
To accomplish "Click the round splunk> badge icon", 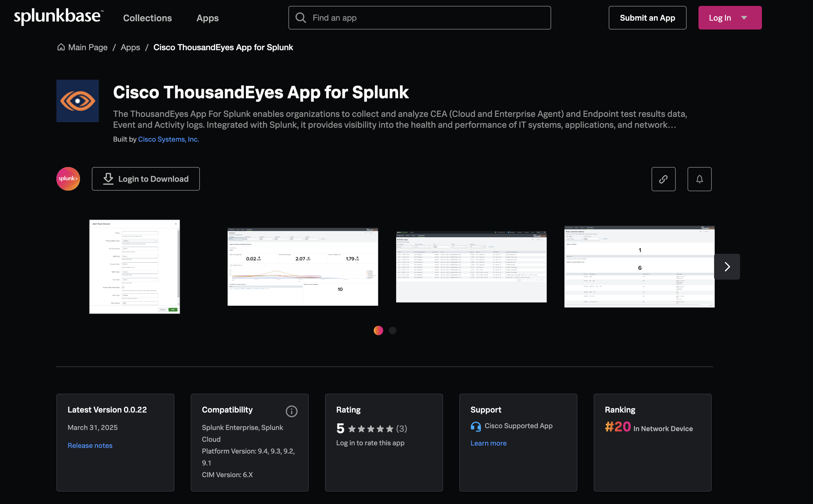I will (x=68, y=179).
